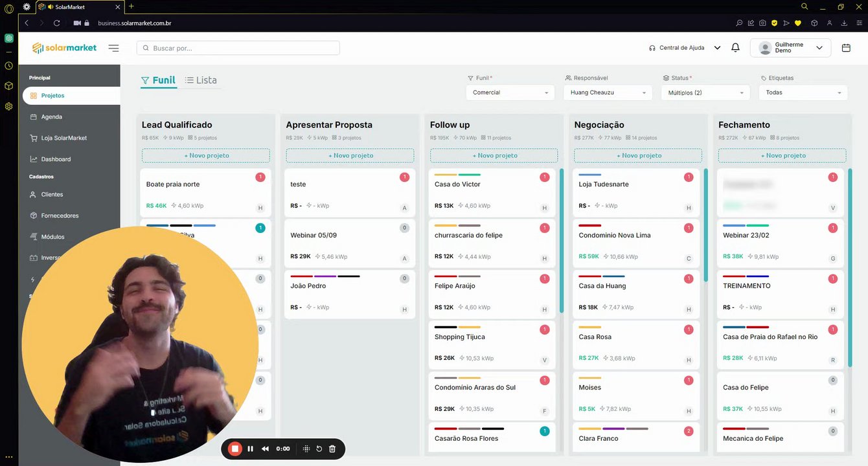
Task: Open the Casa Rosa project card
Action: point(636,345)
